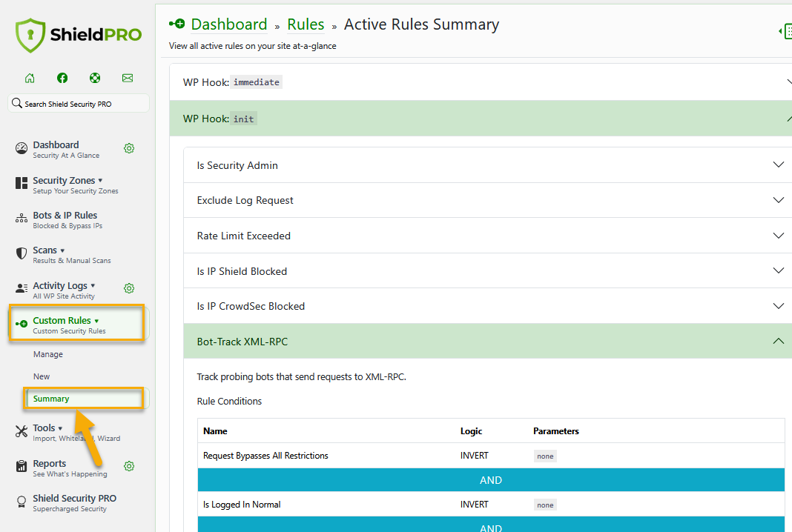Open Shield Security PRO Supercharged Security

point(74,502)
